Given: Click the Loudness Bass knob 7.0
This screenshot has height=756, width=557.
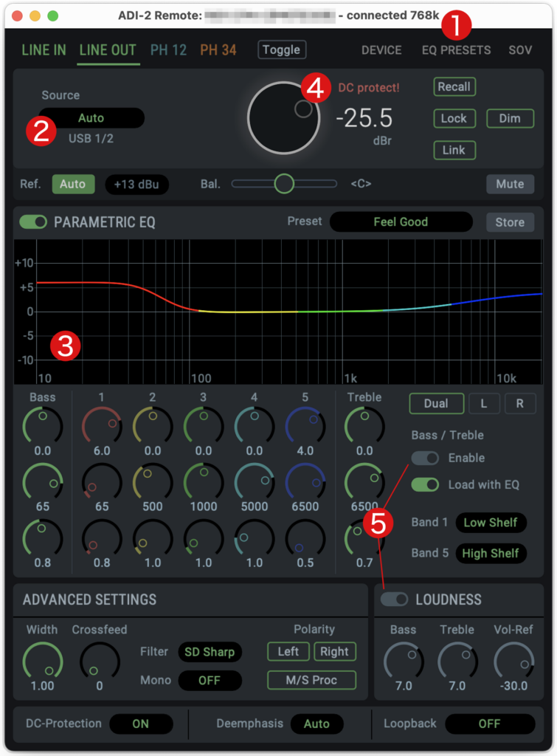Looking at the screenshot, I should 404,661.
